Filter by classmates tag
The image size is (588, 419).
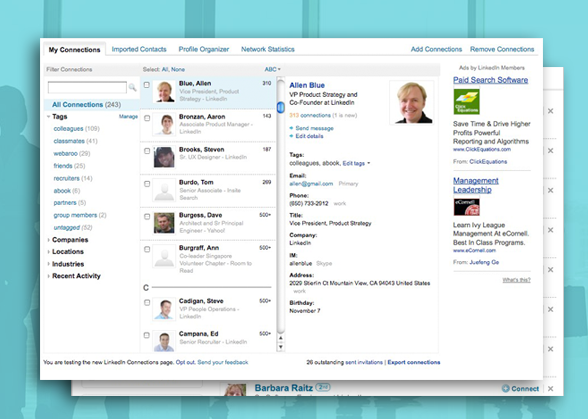[x=69, y=141]
